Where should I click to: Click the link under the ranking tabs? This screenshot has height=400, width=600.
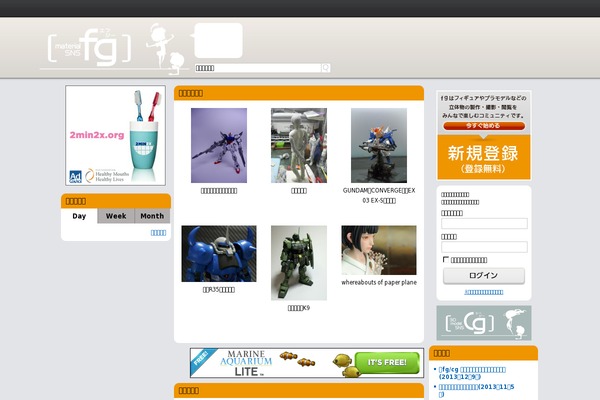[158, 233]
